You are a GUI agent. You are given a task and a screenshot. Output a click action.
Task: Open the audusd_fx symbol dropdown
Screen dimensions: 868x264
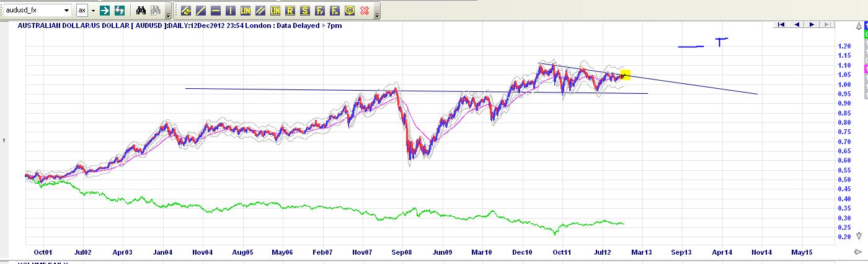(66, 11)
